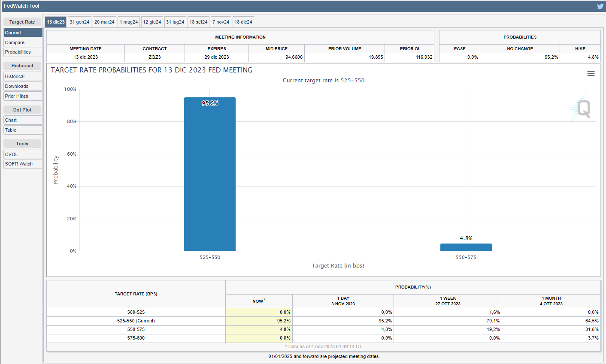Screen dimensions: 606x364
Task: Click the 1 MONTH 4 OTT 2023 header
Action: click(x=551, y=301)
